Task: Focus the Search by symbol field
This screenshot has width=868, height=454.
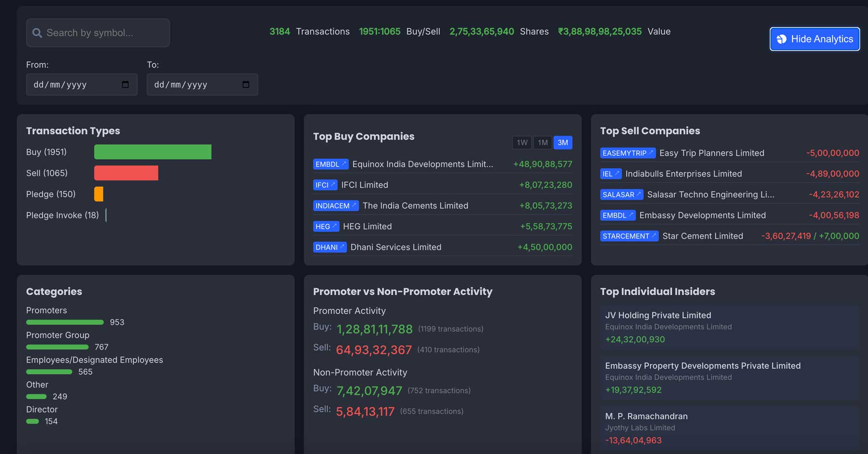Action: click(98, 33)
